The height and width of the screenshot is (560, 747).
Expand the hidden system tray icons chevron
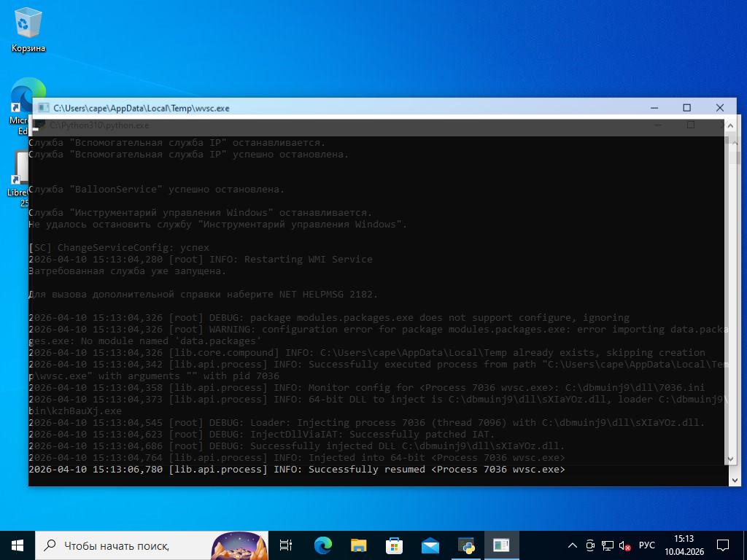click(x=573, y=545)
